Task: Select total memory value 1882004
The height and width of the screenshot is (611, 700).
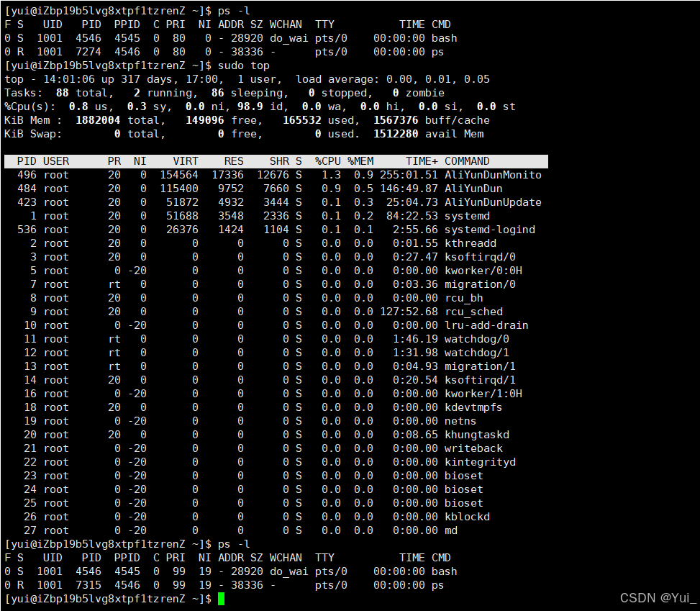Action: coord(98,120)
